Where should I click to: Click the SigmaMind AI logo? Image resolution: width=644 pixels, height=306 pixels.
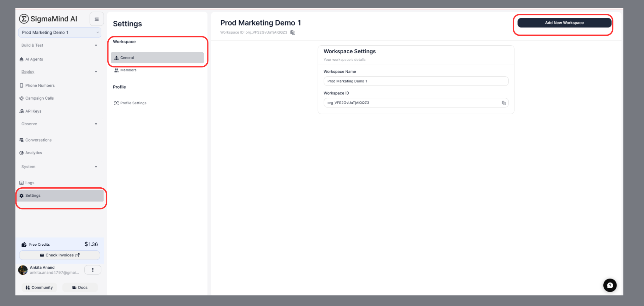[48, 19]
